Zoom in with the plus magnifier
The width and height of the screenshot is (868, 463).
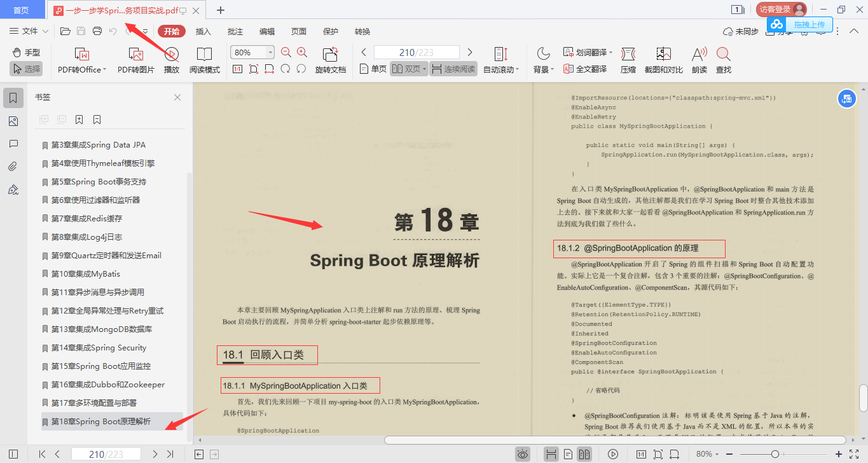click(302, 52)
